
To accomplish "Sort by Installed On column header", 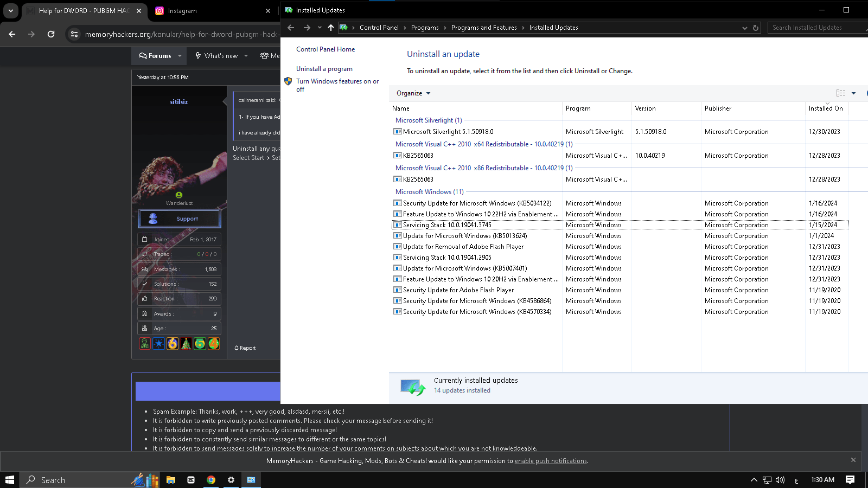I will point(827,108).
